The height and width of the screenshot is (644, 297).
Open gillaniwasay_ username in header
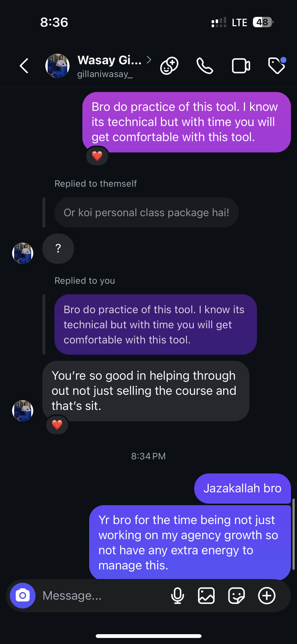(105, 74)
